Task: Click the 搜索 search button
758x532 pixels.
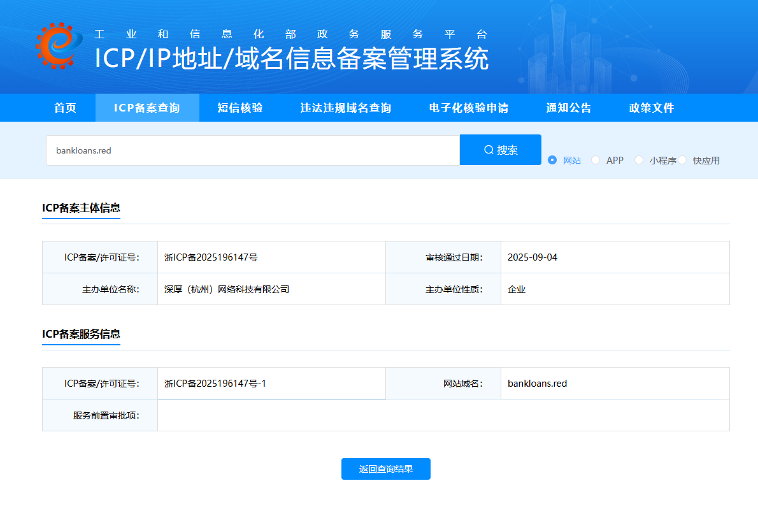Action: click(x=500, y=150)
